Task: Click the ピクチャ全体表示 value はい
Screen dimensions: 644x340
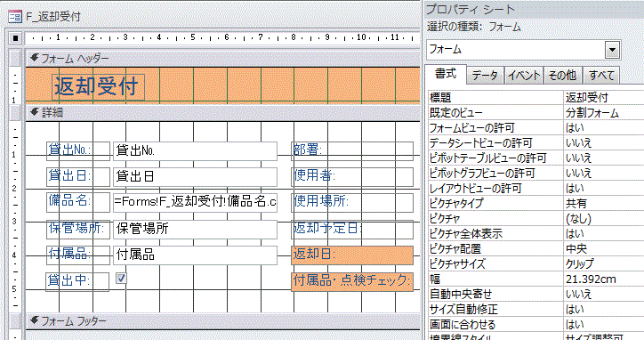Action: 603,233
